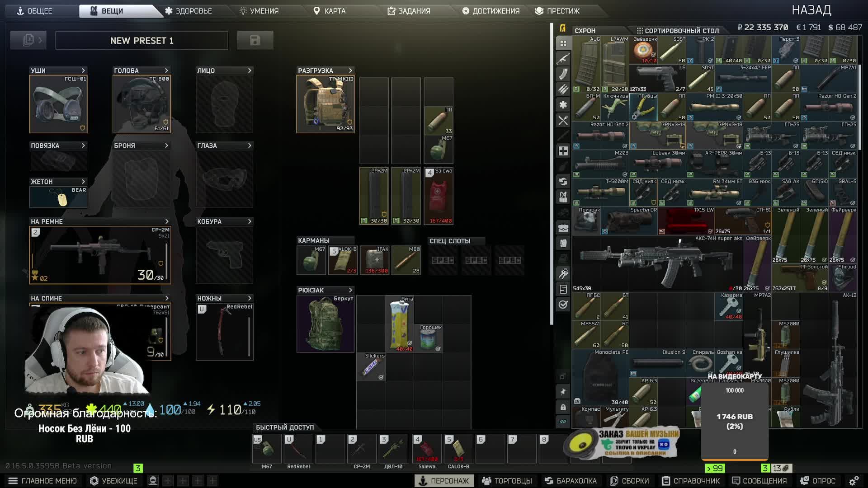Click the settings gear icon in bottom bar
868x488 pixels.
[x=854, y=481]
